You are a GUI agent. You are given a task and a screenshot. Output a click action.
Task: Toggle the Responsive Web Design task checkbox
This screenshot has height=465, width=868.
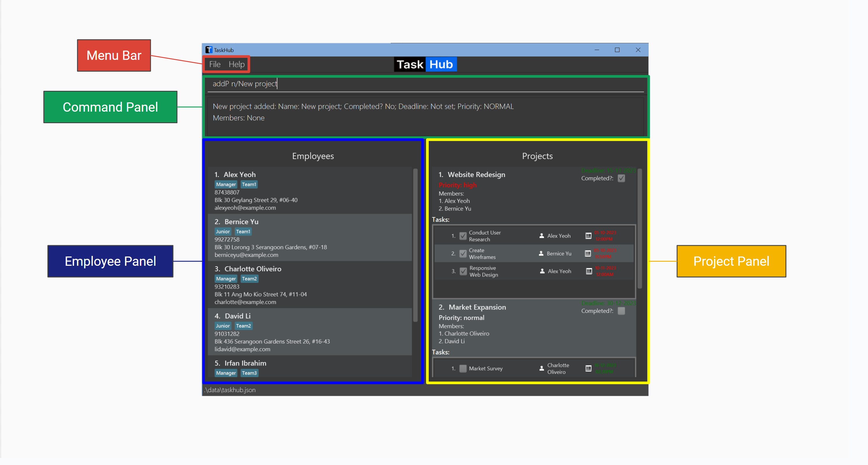[x=463, y=271]
